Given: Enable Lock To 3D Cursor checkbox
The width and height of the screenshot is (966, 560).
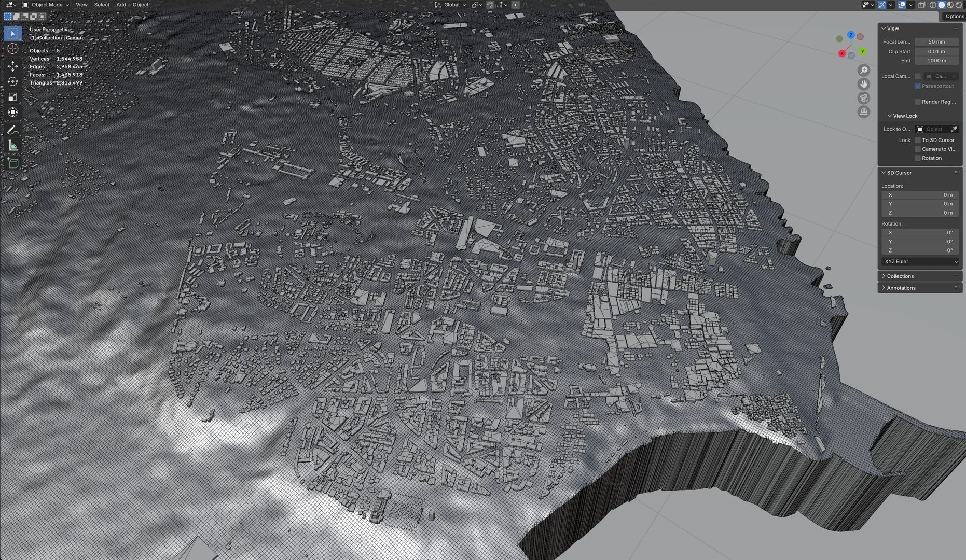Looking at the screenshot, I should (x=918, y=140).
